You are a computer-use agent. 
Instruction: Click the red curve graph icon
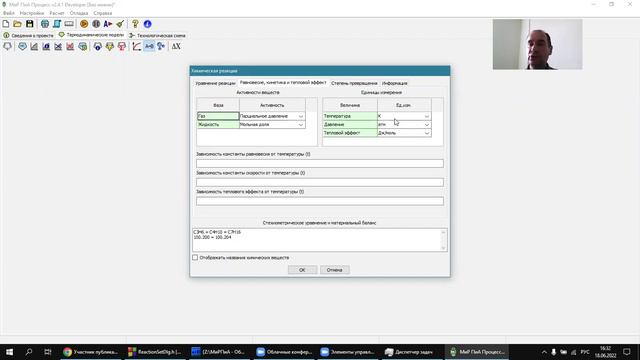[x=137, y=47]
